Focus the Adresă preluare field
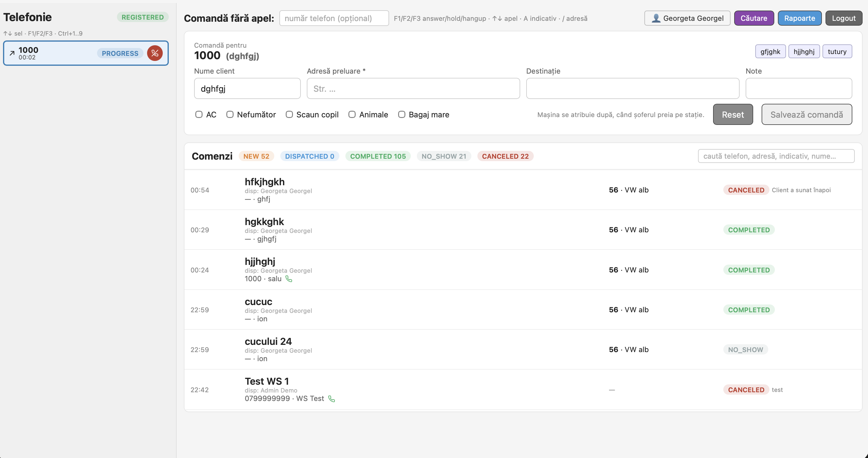Screen dimensions: 868x458 pos(413,88)
